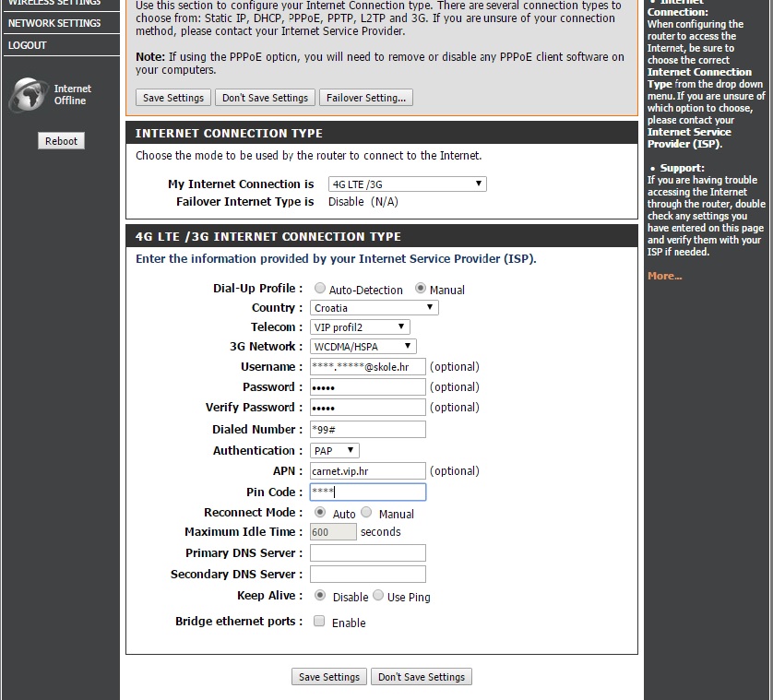Image resolution: width=773 pixels, height=700 pixels.
Task: Click top Don't Save Settings button
Action: 265,98
